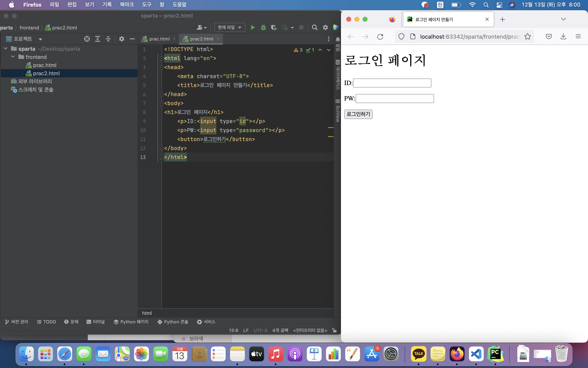Select the opened file with the crosshair locate icon
This screenshot has width=588, height=368.
(x=87, y=39)
